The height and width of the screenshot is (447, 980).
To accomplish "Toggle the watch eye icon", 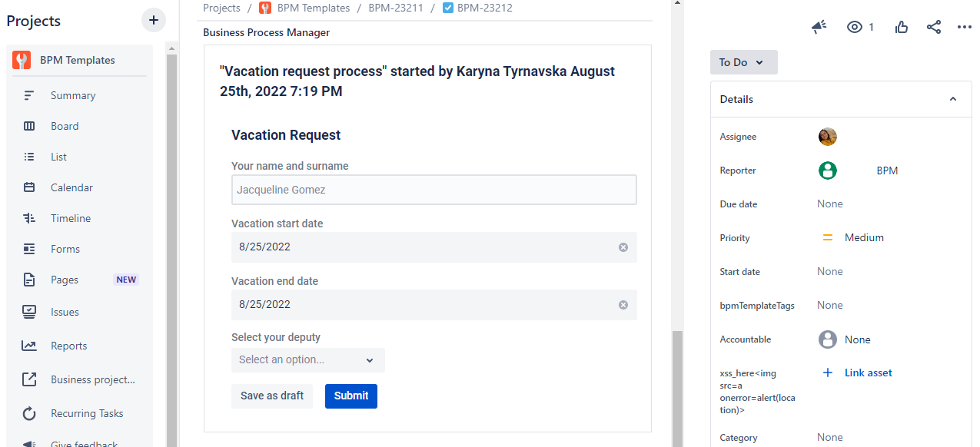I will tap(854, 27).
